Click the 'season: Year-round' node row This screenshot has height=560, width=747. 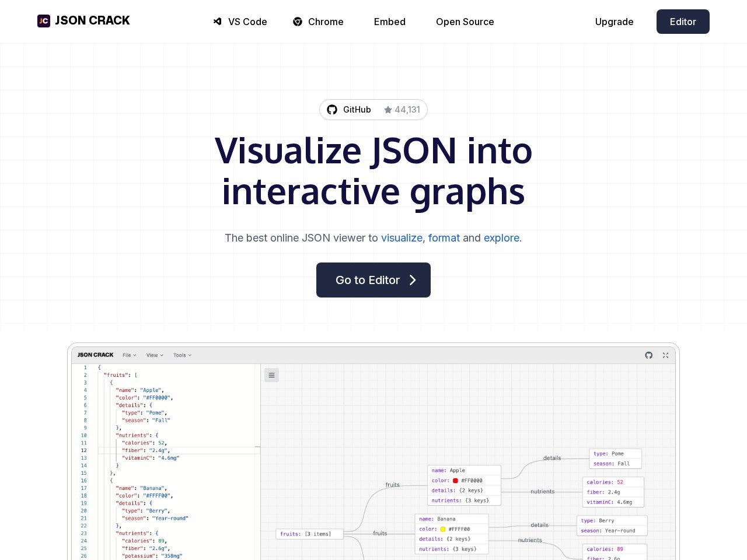coord(612,531)
